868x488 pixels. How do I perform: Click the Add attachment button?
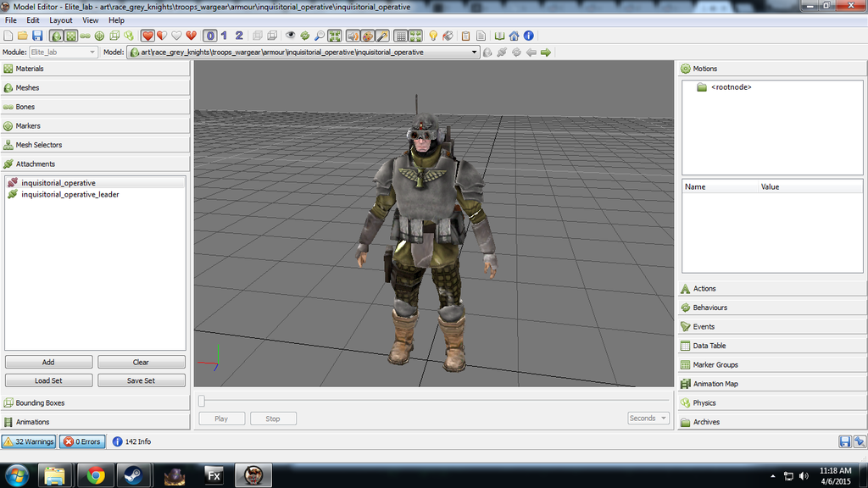48,362
